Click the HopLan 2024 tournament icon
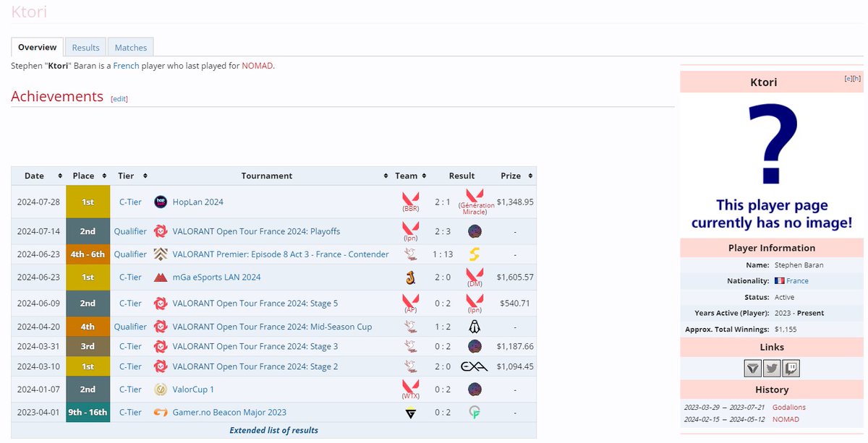The image size is (868, 443). coord(161,202)
